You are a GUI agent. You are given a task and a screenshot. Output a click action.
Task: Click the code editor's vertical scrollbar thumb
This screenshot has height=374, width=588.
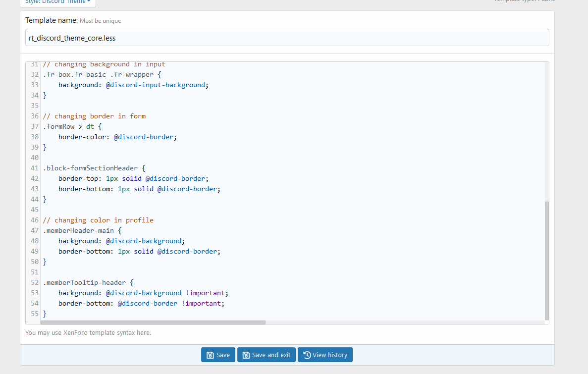(x=546, y=260)
